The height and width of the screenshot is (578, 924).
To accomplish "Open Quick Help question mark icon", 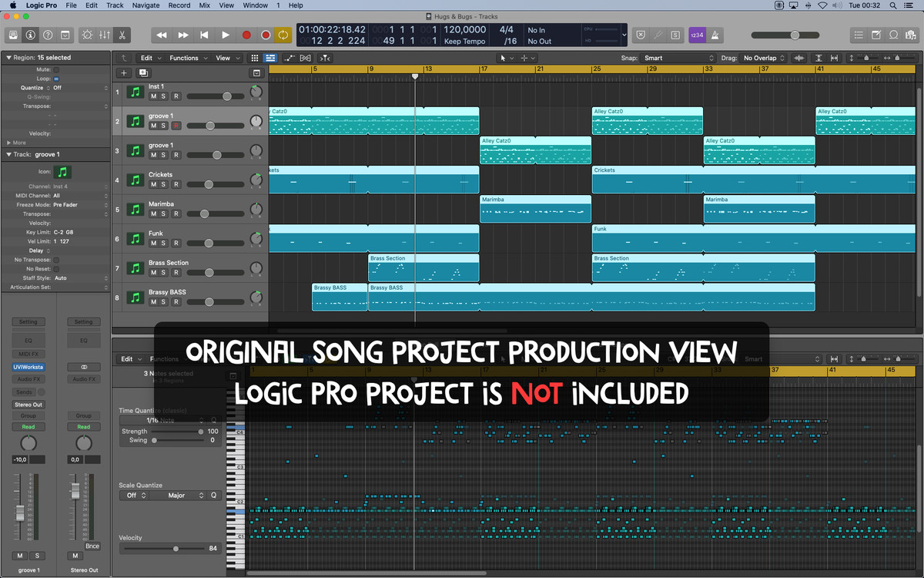I will [48, 35].
